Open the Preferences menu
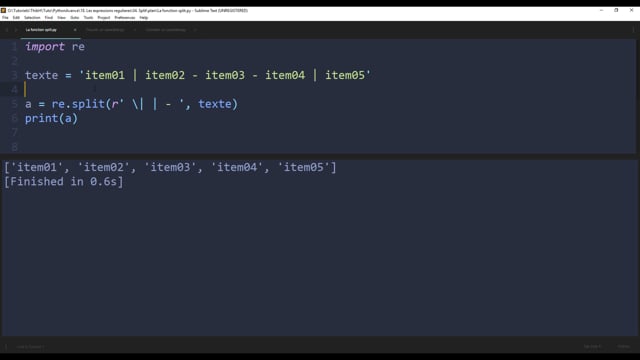Screen dimensions: 640x360 coord(124,18)
